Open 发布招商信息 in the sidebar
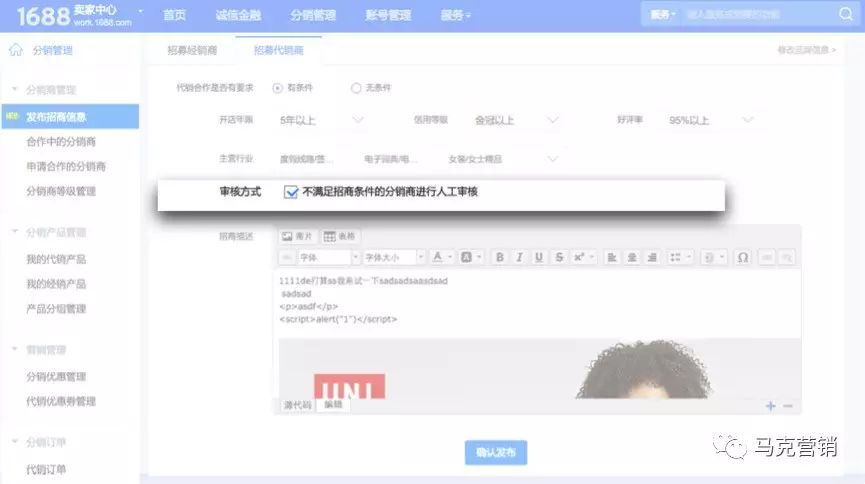Screen dimensions: 865x484 click(70, 116)
